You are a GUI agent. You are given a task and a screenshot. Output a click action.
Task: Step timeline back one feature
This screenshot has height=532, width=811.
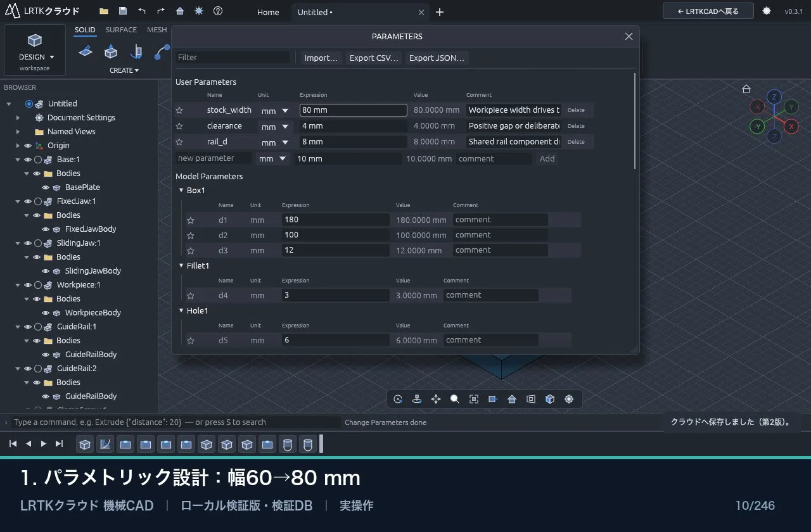[29, 443]
